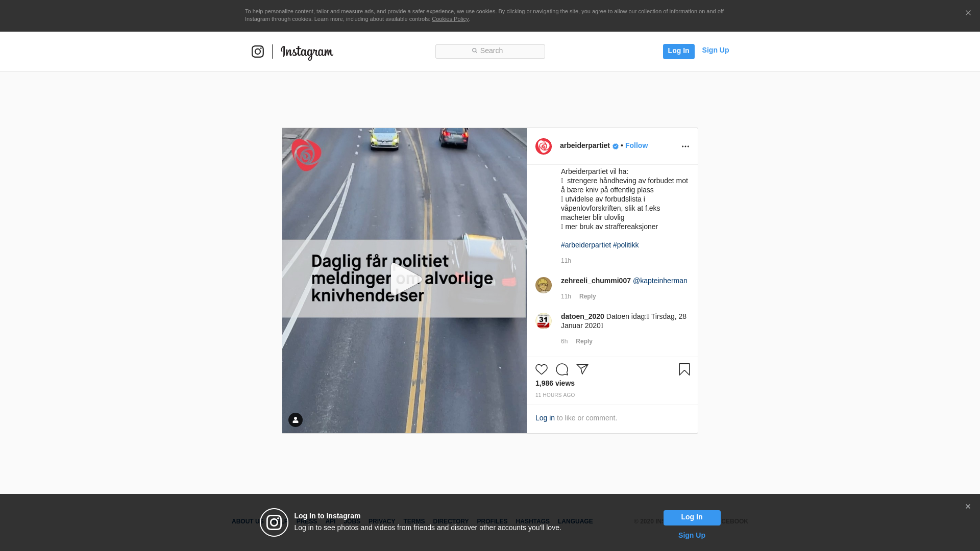Open the arbeiderpartiet username link

[x=584, y=145]
